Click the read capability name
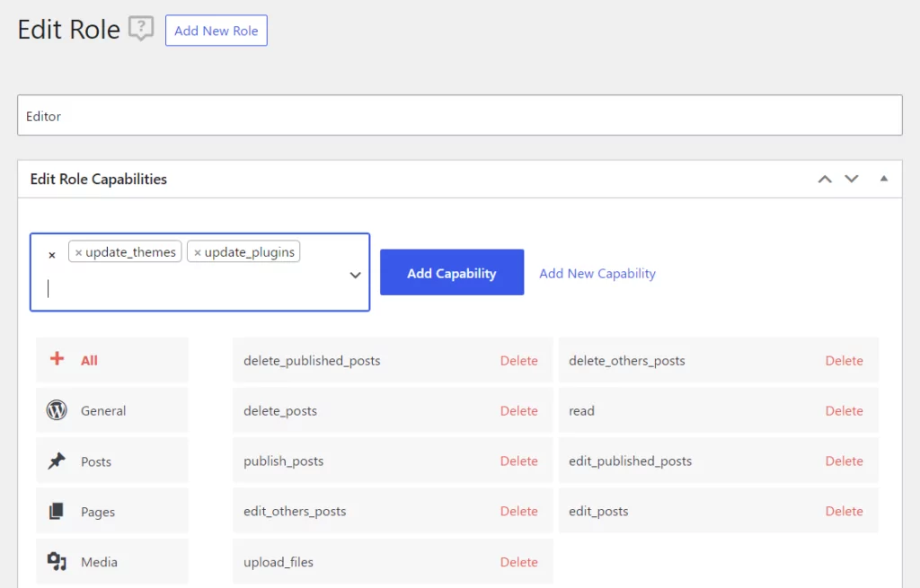 click(581, 411)
